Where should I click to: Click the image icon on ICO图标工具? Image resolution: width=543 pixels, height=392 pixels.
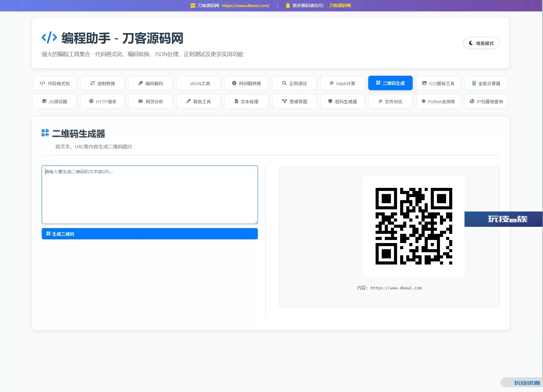pos(424,83)
